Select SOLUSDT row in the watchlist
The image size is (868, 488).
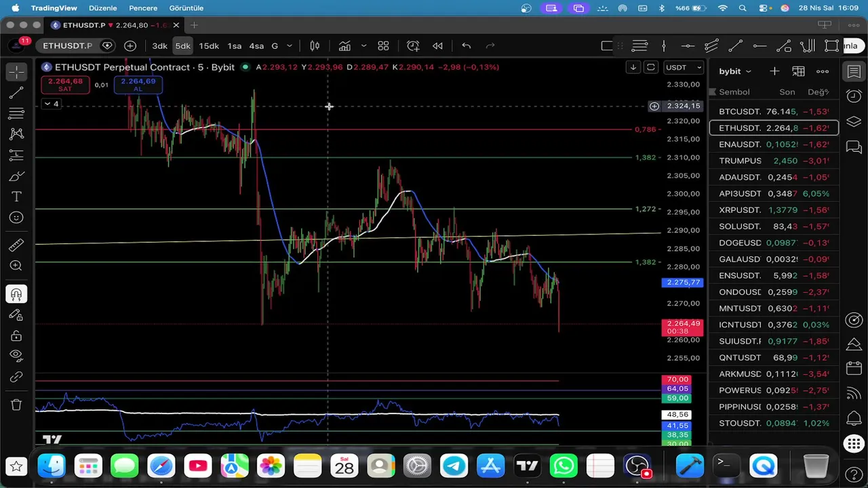pyautogui.click(x=774, y=226)
